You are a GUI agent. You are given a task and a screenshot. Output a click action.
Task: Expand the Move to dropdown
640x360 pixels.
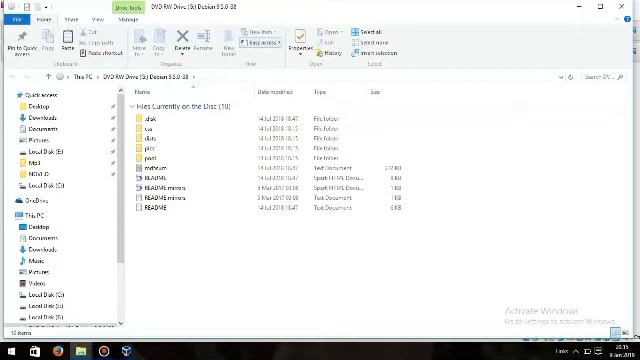(x=139, y=54)
